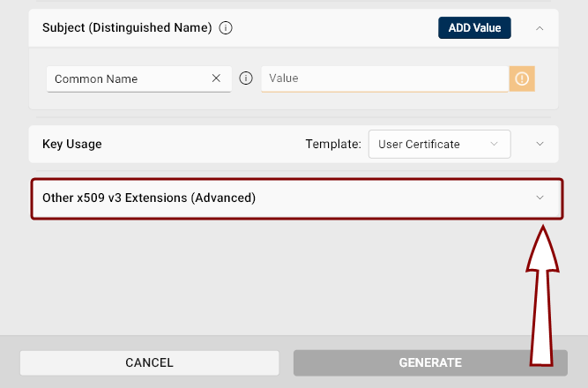Click the Key Usage section title
The width and height of the screenshot is (588, 388).
click(72, 144)
